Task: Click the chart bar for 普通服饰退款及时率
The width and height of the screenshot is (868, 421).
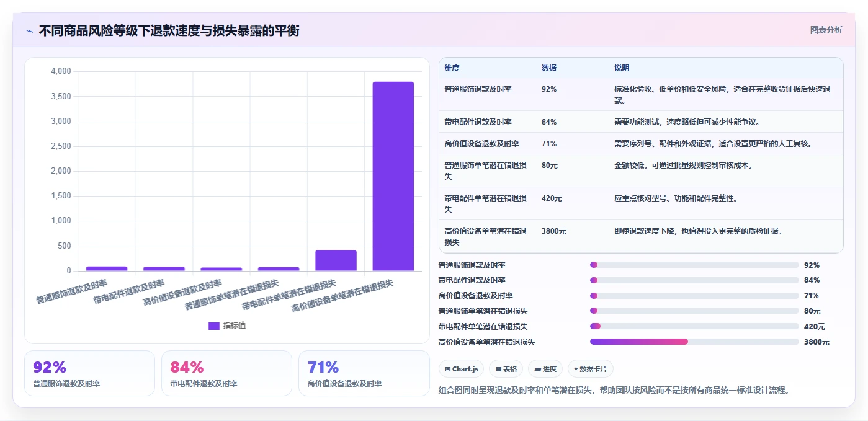Action: click(x=107, y=268)
